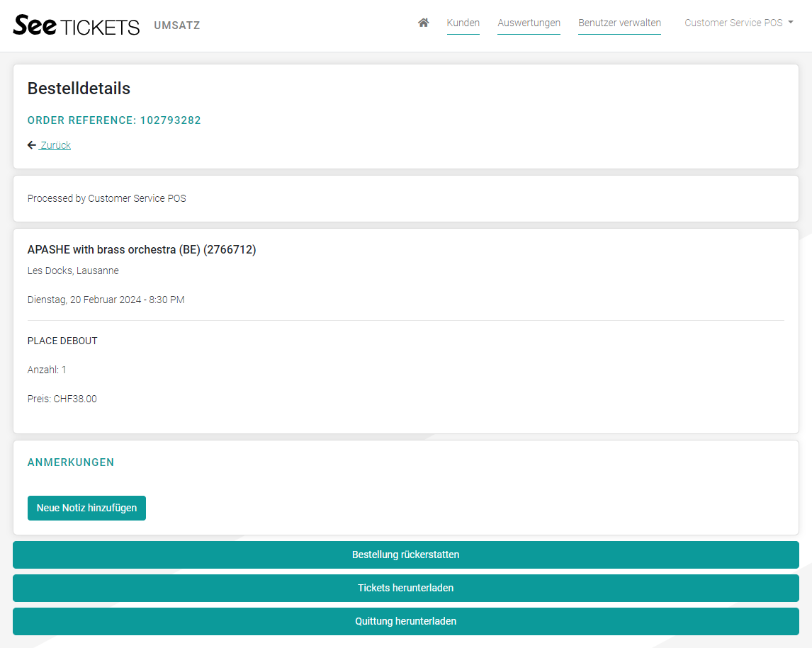
Task: Click the See Tickets logo
Action: (x=77, y=25)
